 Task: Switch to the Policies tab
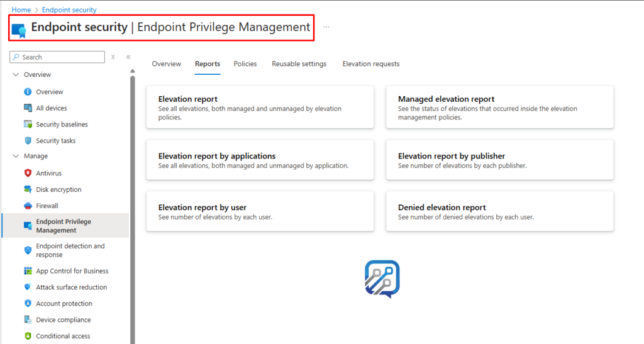pyautogui.click(x=245, y=64)
